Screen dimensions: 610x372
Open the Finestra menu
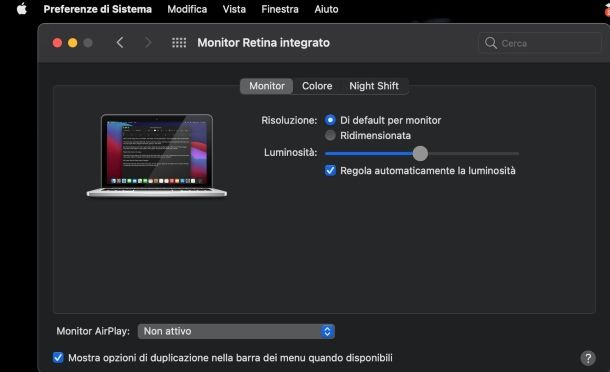tap(280, 9)
